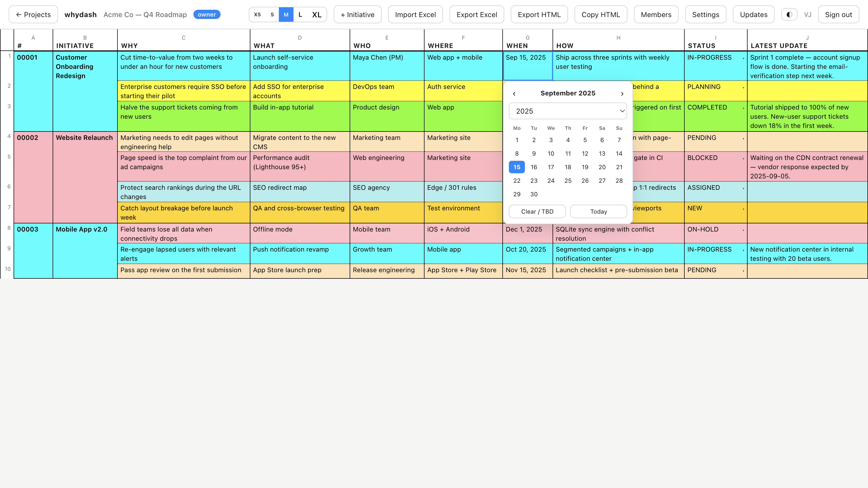868x488 pixels.
Task: Select 'Mobile App v2.0' initiative cell
Action: (85, 251)
